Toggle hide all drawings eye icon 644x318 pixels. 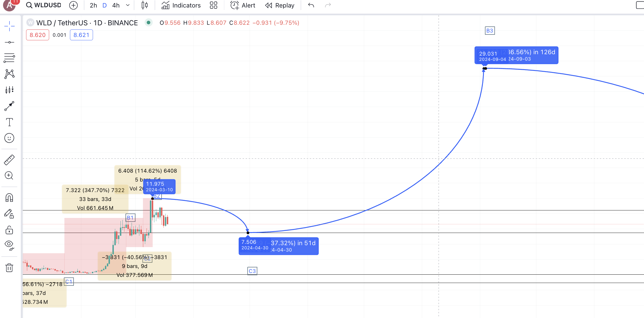[x=9, y=245]
